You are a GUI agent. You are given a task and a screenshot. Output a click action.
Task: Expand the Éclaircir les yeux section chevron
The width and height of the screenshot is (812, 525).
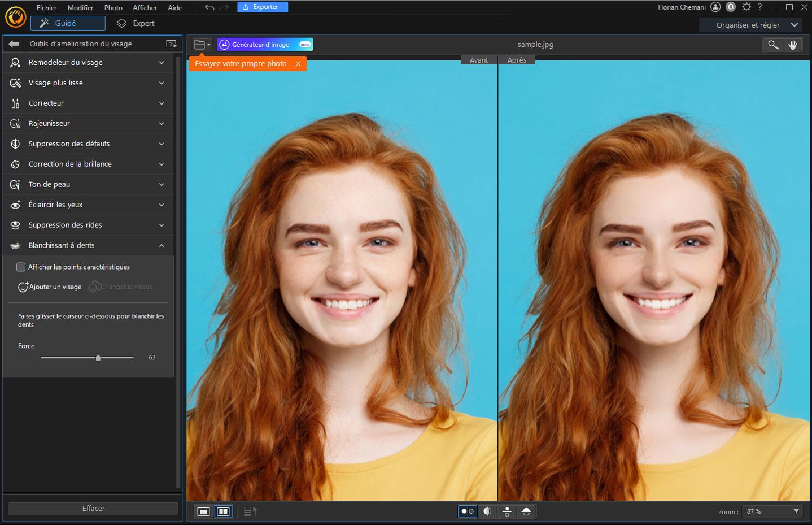[x=161, y=205]
